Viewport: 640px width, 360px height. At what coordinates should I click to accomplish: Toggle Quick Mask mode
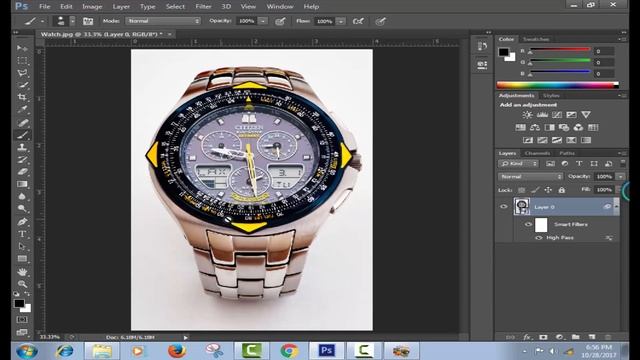[22, 320]
